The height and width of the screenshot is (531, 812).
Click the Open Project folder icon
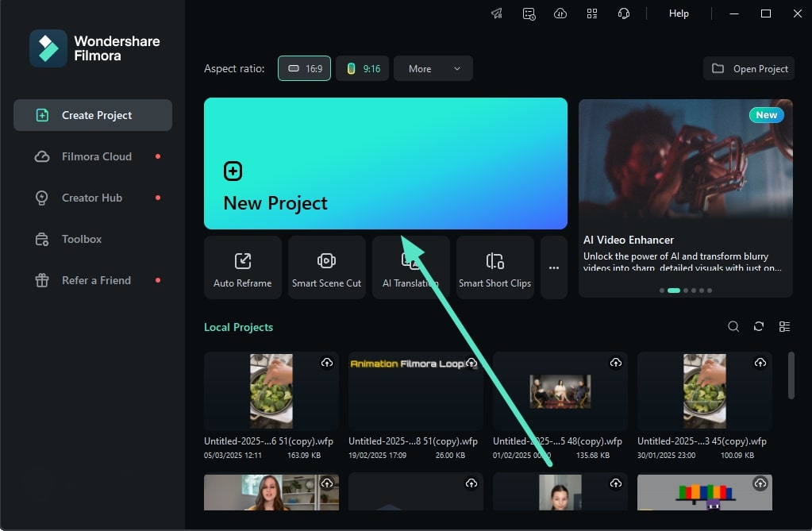[718, 68]
